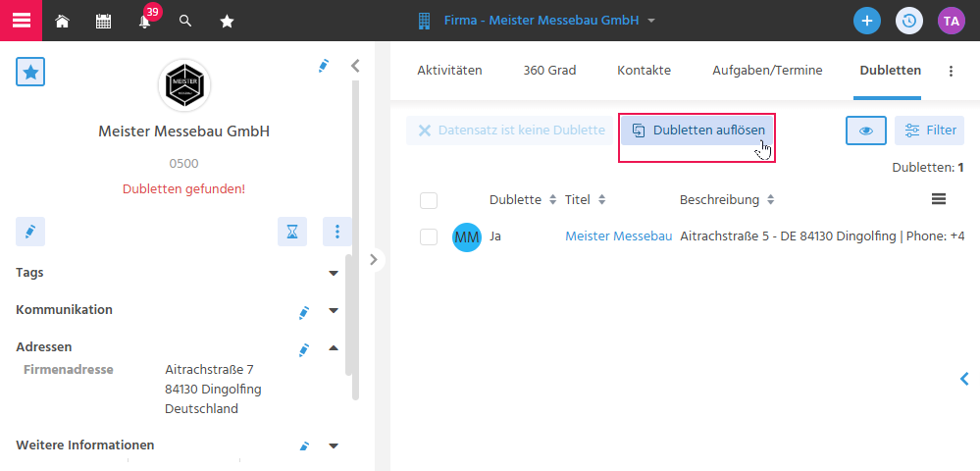
Task: Expand the Kommunikation section arrow
Action: tap(334, 310)
